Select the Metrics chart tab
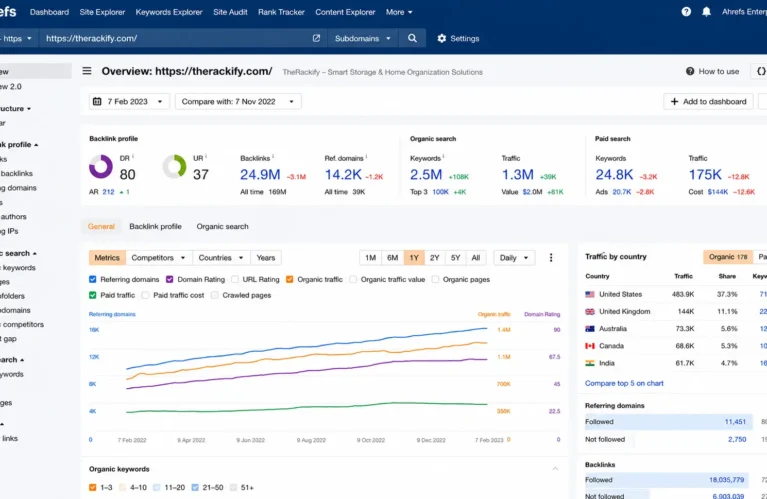Image resolution: width=767 pixels, height=499 pixels. pos(107,258)
